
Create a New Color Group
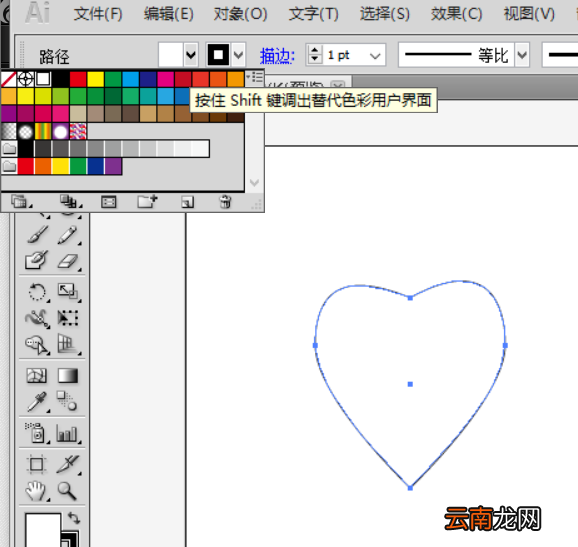(x=147, y=202)
